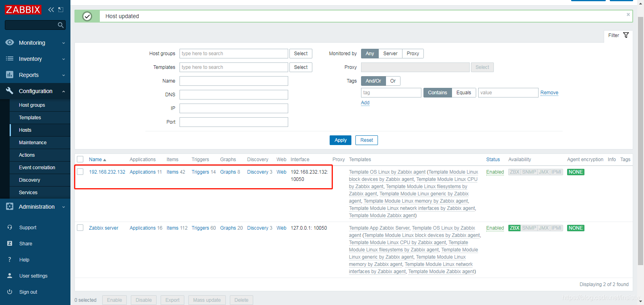Click the Reports chart icon
The width and height of the screenshot is (644, 305).
pyautogui.click(x=10, y=75)
